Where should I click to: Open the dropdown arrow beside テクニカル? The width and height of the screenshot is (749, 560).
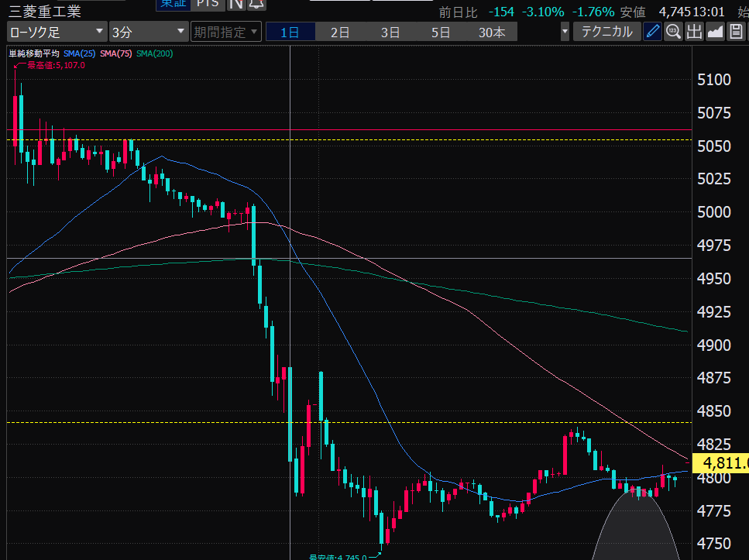click(x=565, y=32)
